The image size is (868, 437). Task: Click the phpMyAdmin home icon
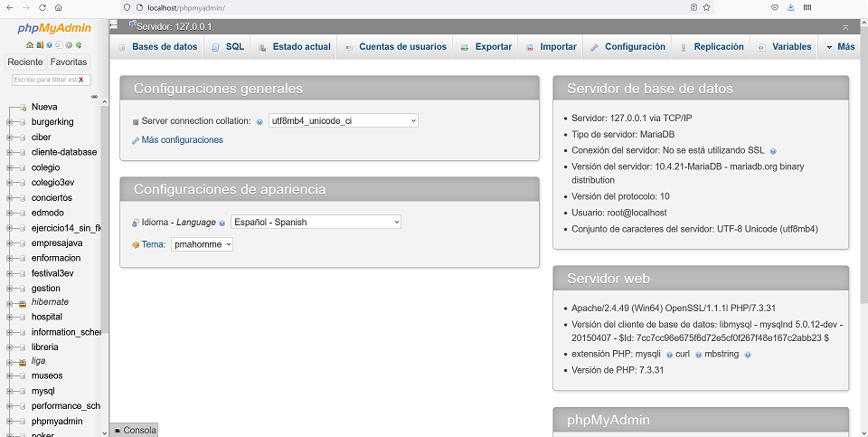coord(30,44)
